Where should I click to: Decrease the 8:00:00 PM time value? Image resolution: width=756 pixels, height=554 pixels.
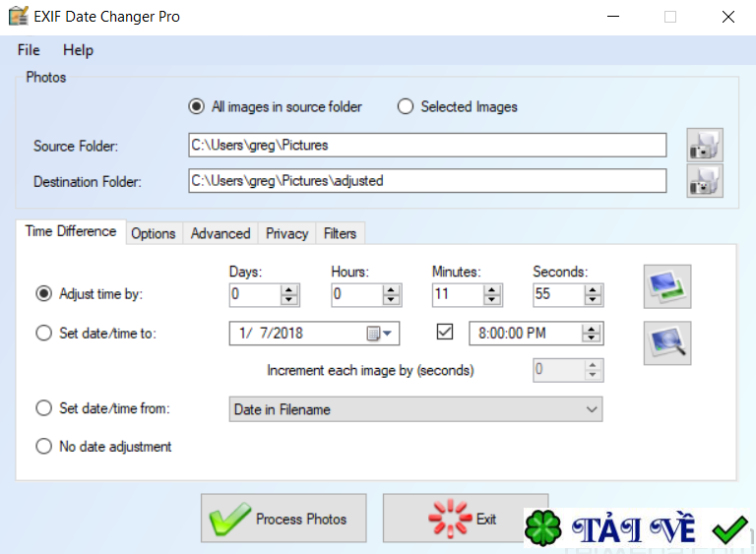[591, 338]
